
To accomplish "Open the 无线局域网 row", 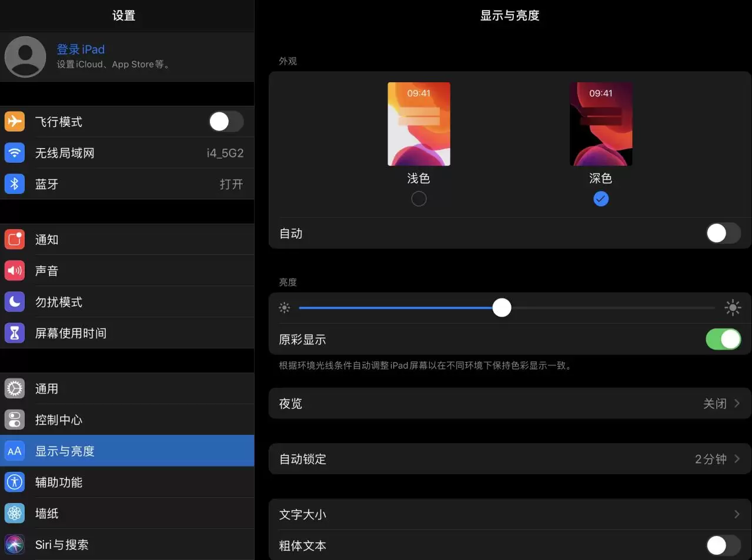I will click(127, 153).
